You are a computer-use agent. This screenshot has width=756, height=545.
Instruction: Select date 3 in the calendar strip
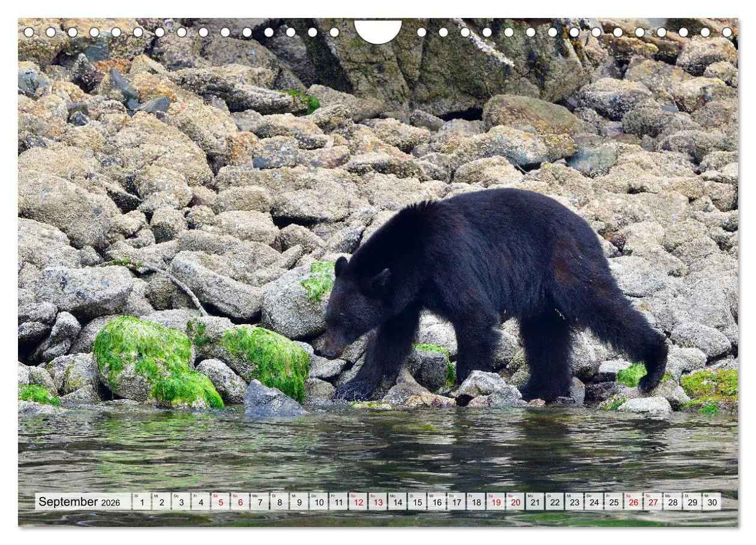pyautogui.click(x=181, y=502)
